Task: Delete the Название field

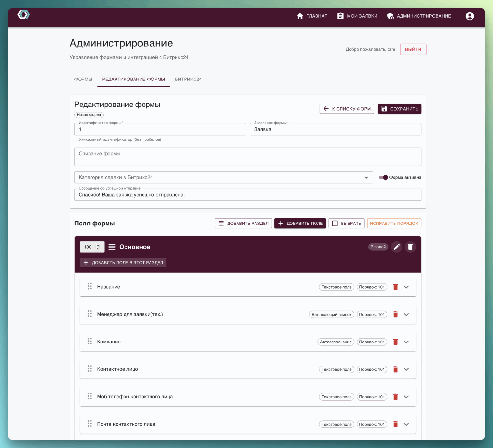Action: coord(395,287)
